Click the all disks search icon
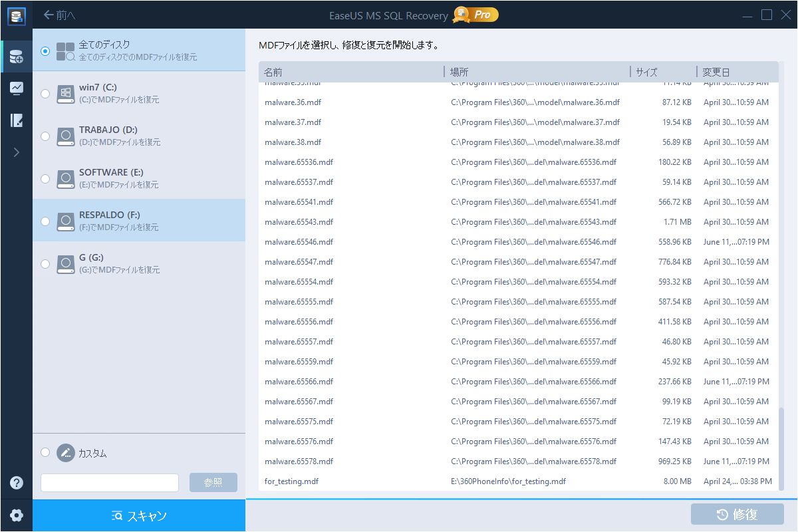This screenshot has height=532, width=798. tap(66, 51)
